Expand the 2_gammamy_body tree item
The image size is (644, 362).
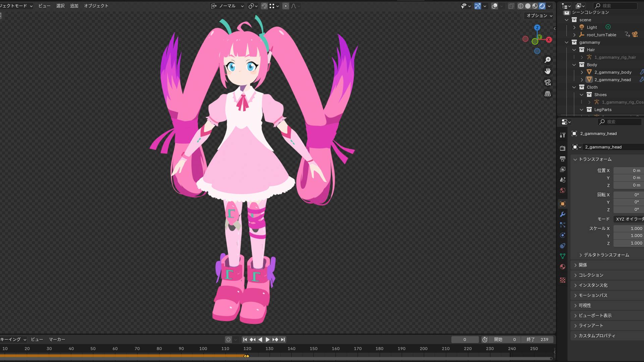click(x=582, y=72)
